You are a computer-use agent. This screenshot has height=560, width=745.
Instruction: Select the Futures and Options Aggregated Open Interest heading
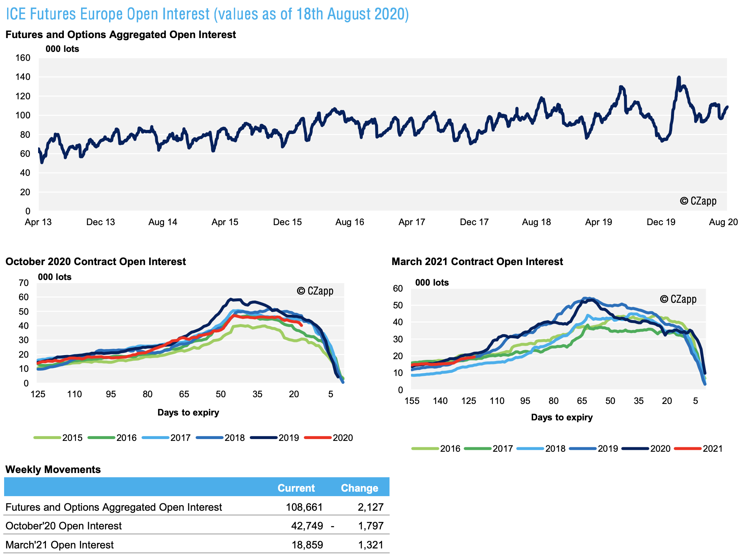click(x=121, y=35)
